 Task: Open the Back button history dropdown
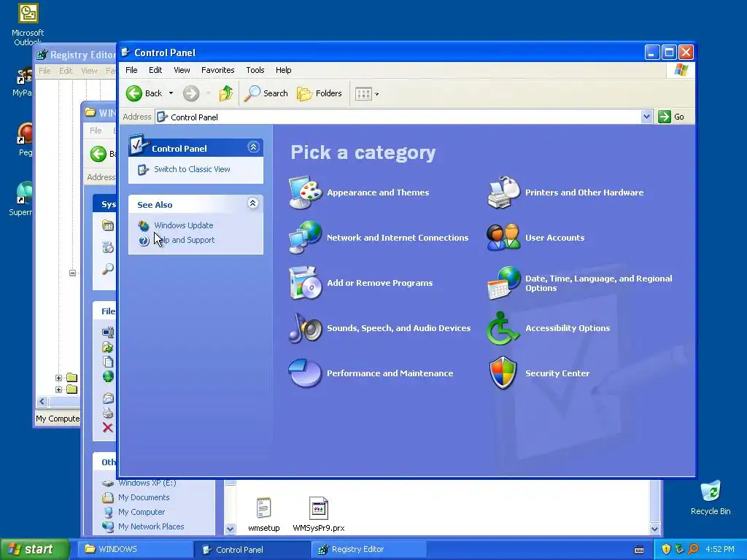click(x=171, y=93)
